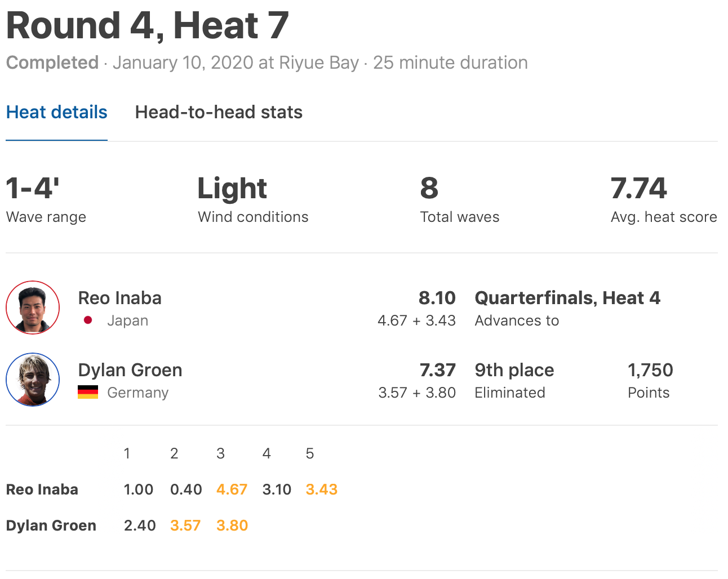Screen dimensions: 728x579
Task: Click Dylan Groen's 2.40 first wave score
Action: point(140,525)
